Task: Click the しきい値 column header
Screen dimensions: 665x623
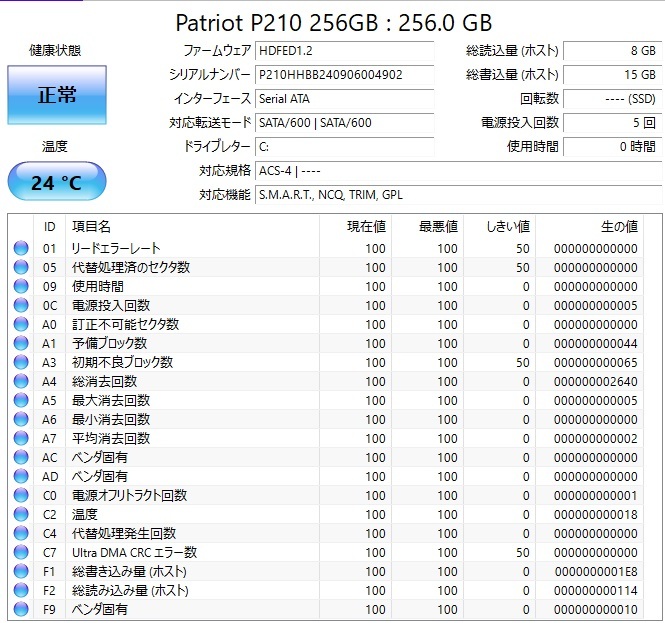Action: tap(500, 227)
